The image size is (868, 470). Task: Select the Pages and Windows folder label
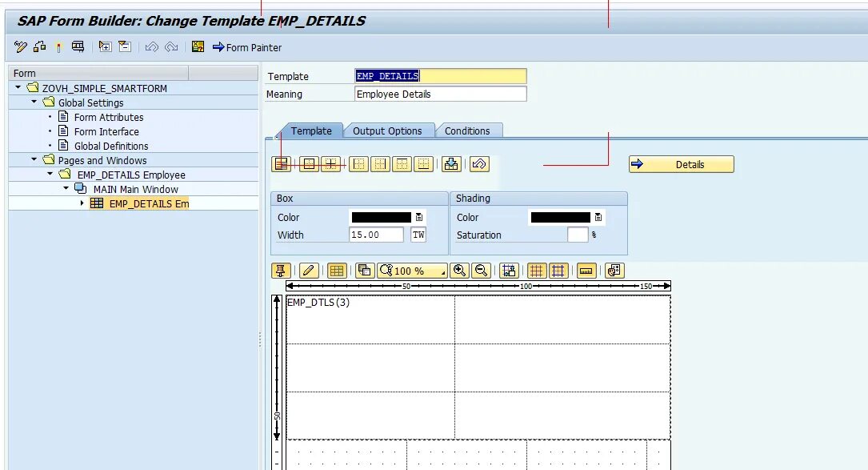[102, 160]
